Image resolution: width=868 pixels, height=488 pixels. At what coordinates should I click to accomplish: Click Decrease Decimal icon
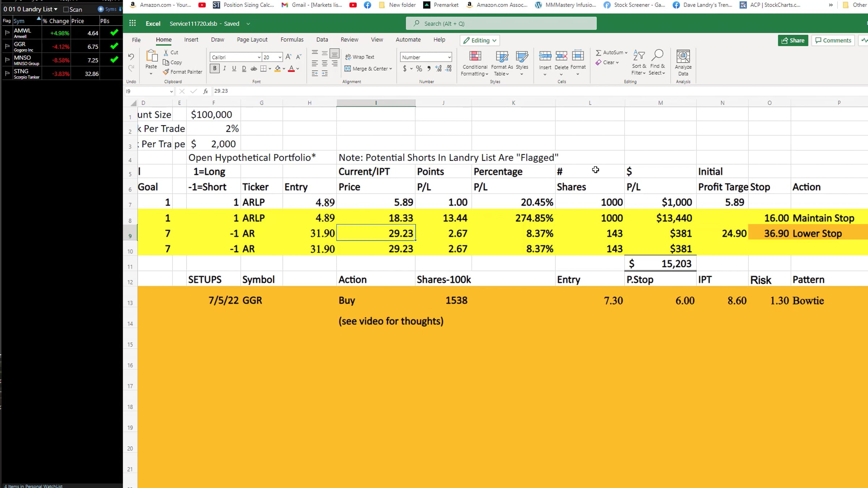pos(448,68)
